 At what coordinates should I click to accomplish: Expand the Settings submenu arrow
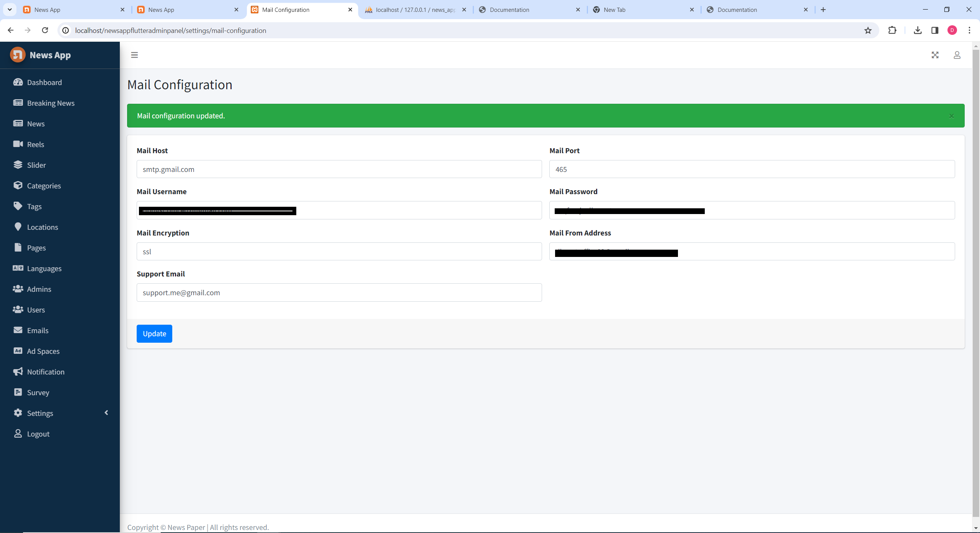pos(106,412)
